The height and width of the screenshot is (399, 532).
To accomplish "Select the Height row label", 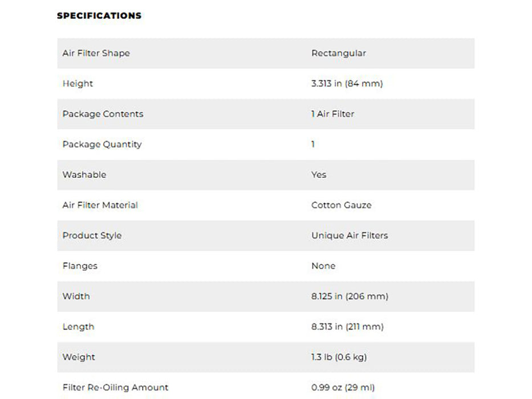I will [78, 83].
